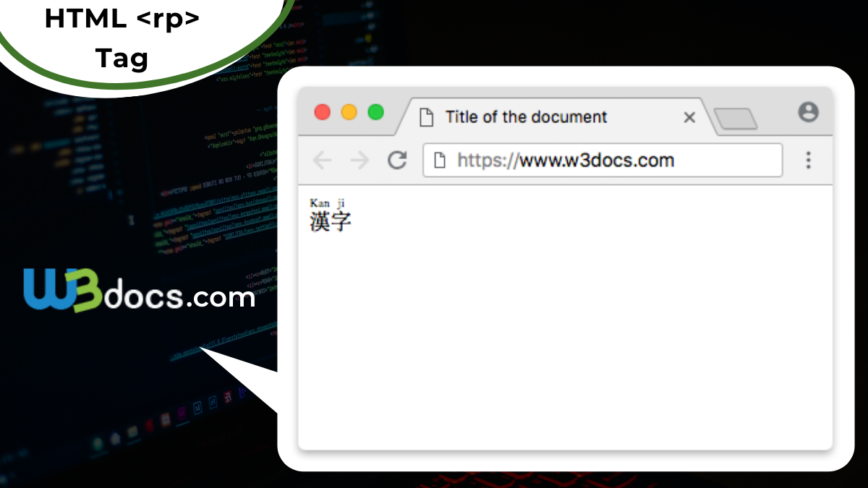The width and height of the screenshot is (868, 488).
Task: Click the green maximize window button
Action: (375, 112)
